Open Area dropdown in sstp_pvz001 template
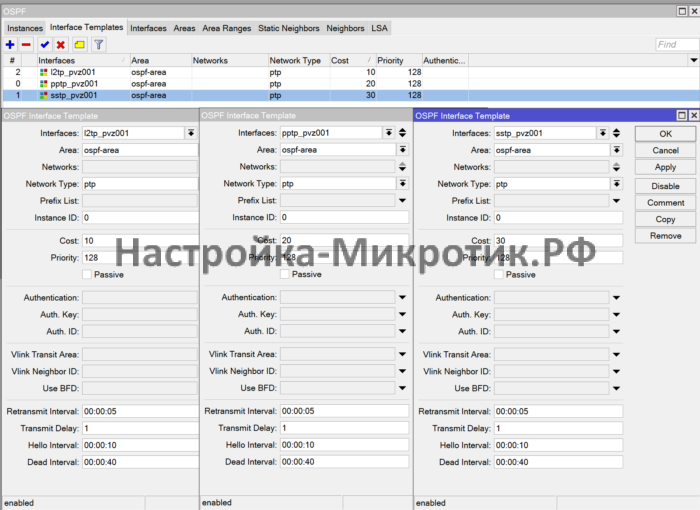 tap(617, 150)
